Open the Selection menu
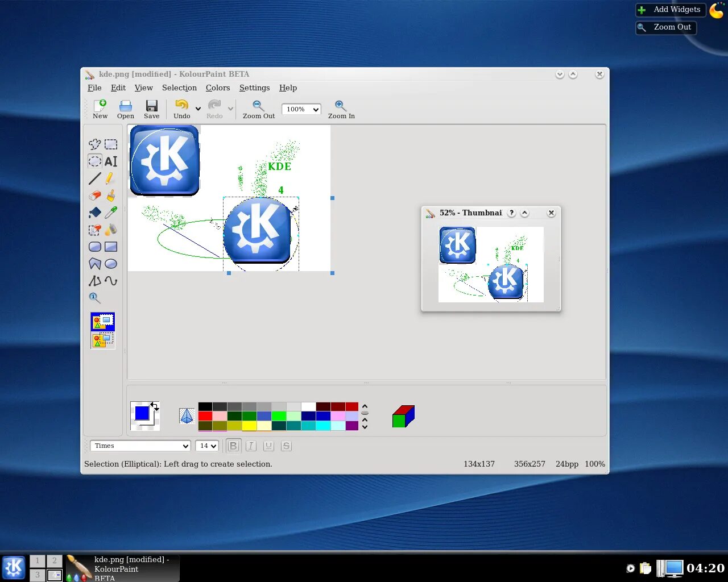This screenshot has width=728, height=582. (179, 88)
